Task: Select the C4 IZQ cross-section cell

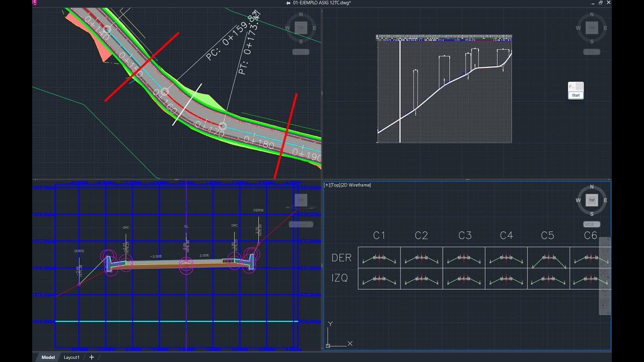Action: pyautogui.click(x=506, y=279)
